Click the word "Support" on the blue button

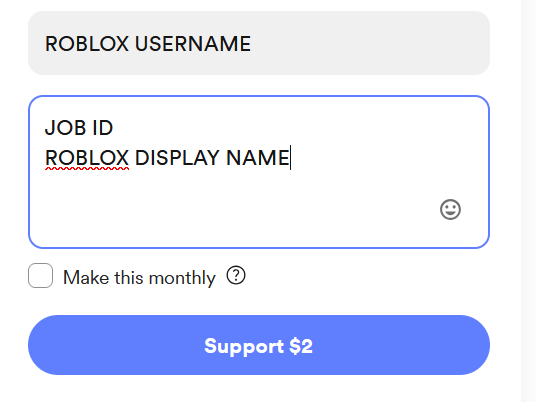(244, 347)
